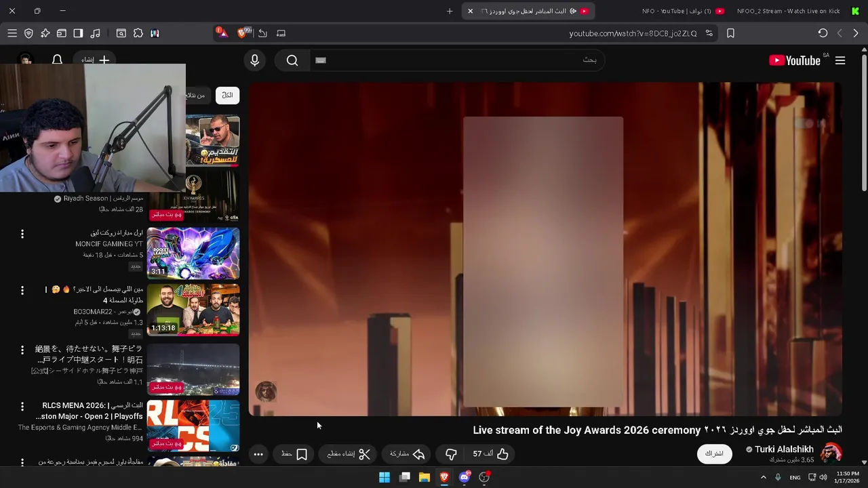This screenshot has height=488, width=868.
Task: Create a clip with scissors button
Action: click(x=349, y=454)
